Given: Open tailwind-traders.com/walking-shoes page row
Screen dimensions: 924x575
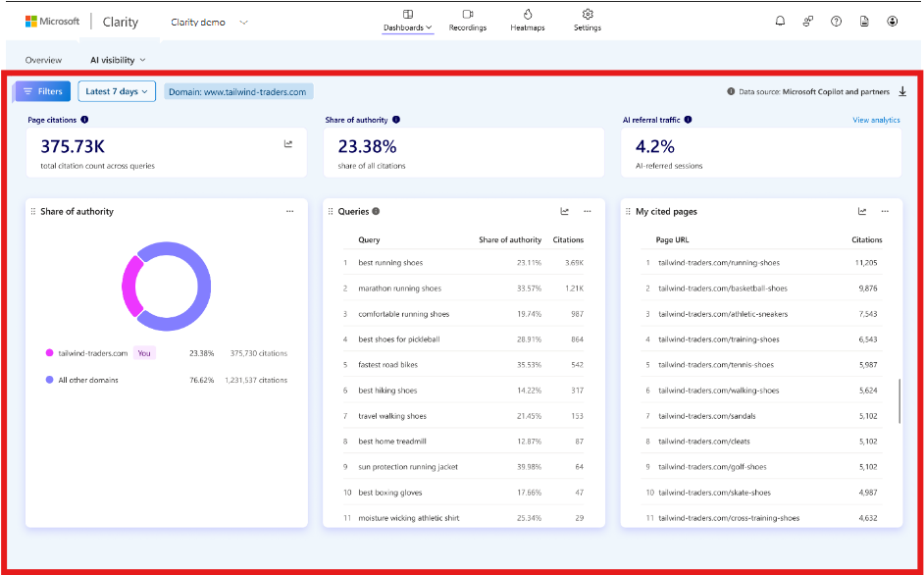Looking at the screenshot, I should [x=761, y=391].
